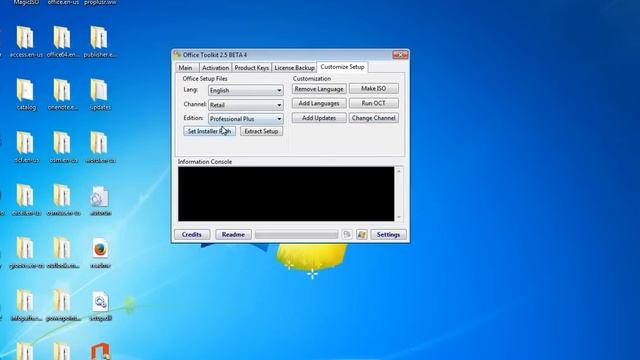Open the Readme button

(x=233, y=235)
